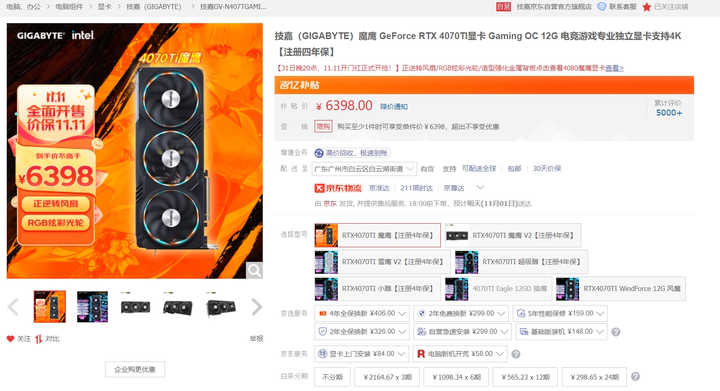Click the 自营 red badge
Viewport: 720px width, 391px height.
[503, 6]
